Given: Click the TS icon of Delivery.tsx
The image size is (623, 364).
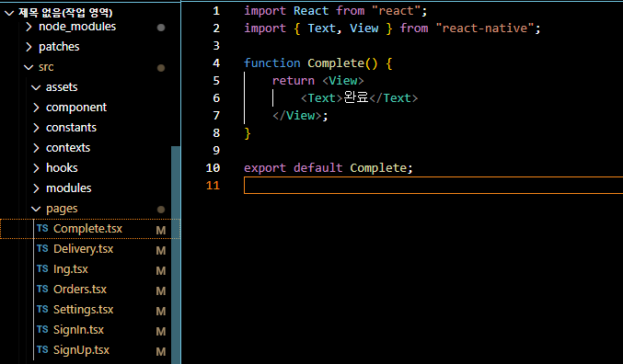Looking at the screenshot, I should pyautogui.click(x=42, y=248).
